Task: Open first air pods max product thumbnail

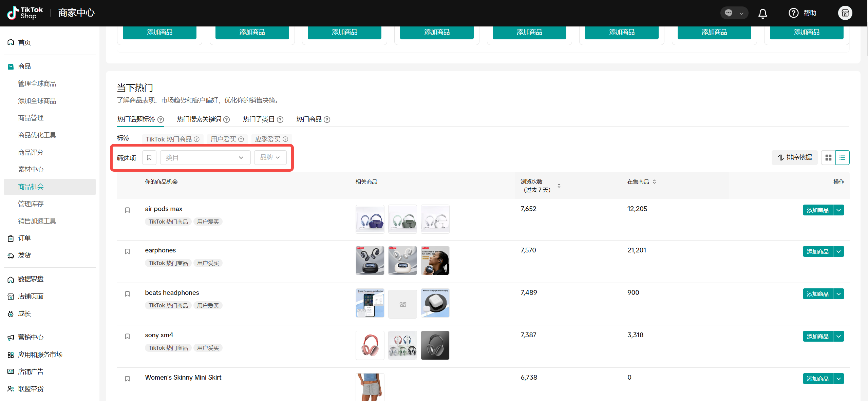Action: coord(370,219)
